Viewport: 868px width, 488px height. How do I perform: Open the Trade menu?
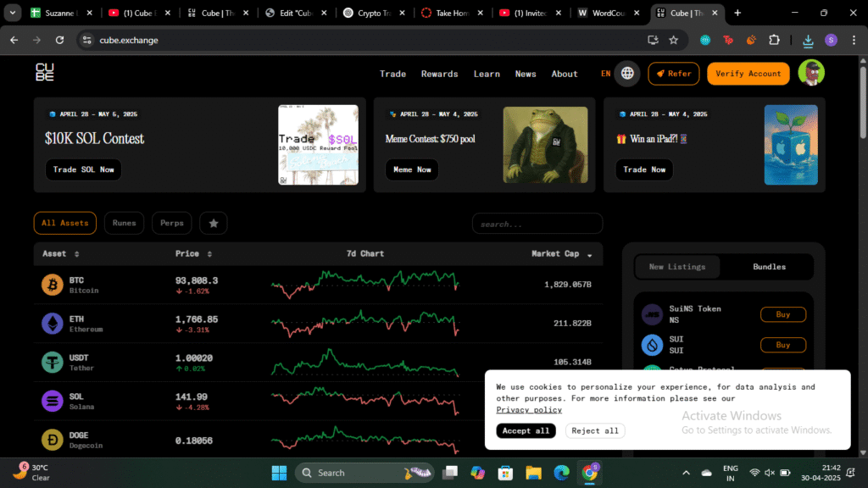coord(392,74)
